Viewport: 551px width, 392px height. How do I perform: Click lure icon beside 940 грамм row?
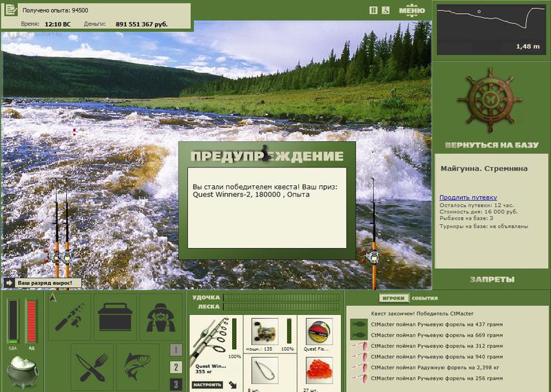(359, 357)
